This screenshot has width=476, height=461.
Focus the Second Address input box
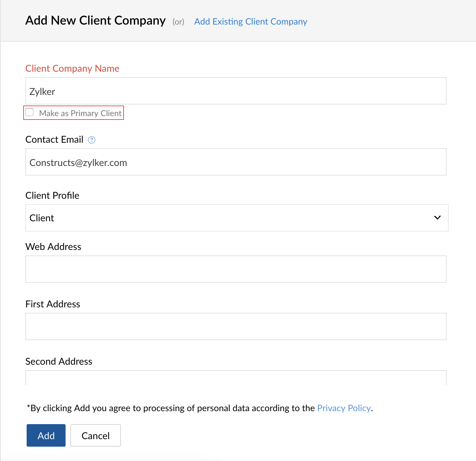(236, 378)
